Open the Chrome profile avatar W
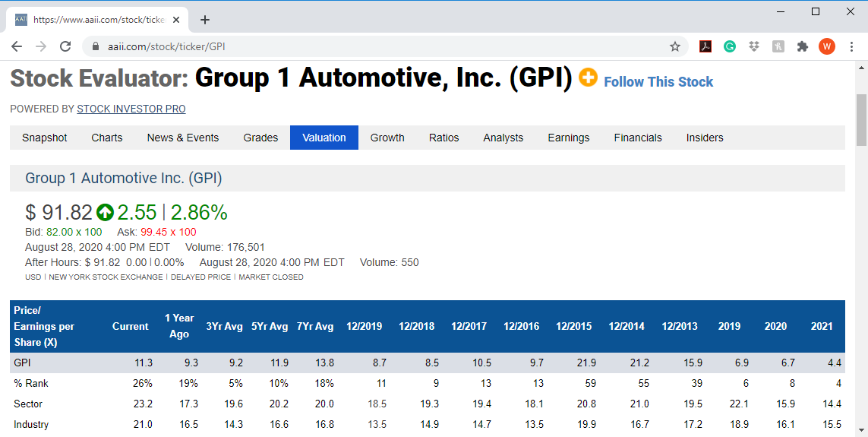 pyautogui.click(x=827, y=46)
